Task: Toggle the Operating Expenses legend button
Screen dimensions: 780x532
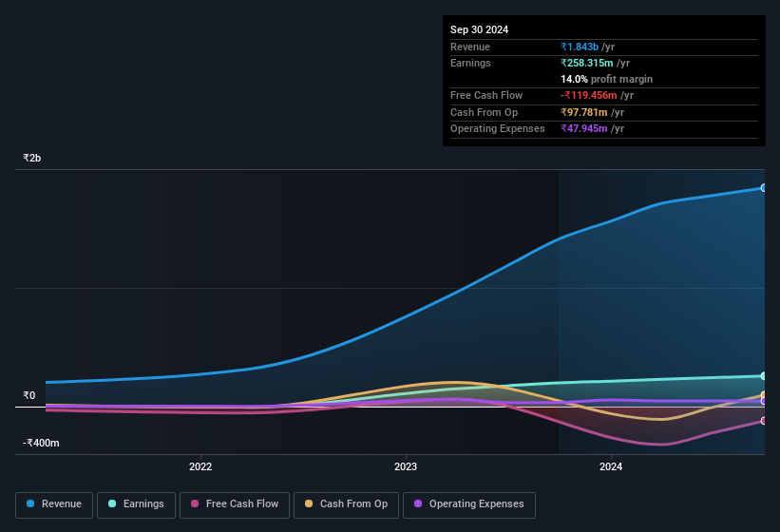Action: (469, 504)
